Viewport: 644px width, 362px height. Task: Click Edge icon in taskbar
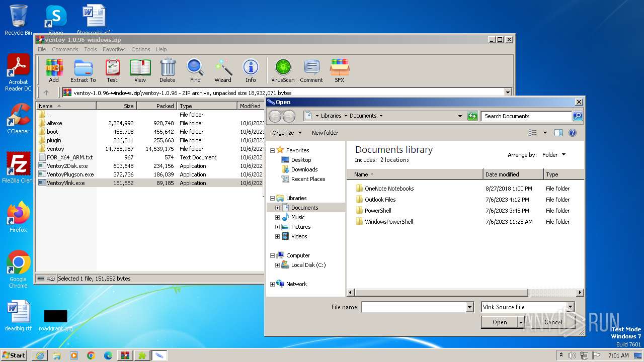click(108, 355)
